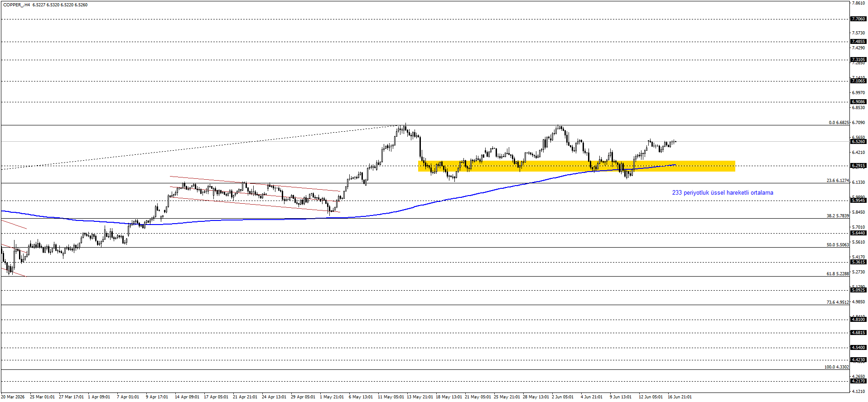Viewport: 868px width, 402px height.
Task: Click the '7 Apr 01:01' time axis label
Action: point(128,397)
